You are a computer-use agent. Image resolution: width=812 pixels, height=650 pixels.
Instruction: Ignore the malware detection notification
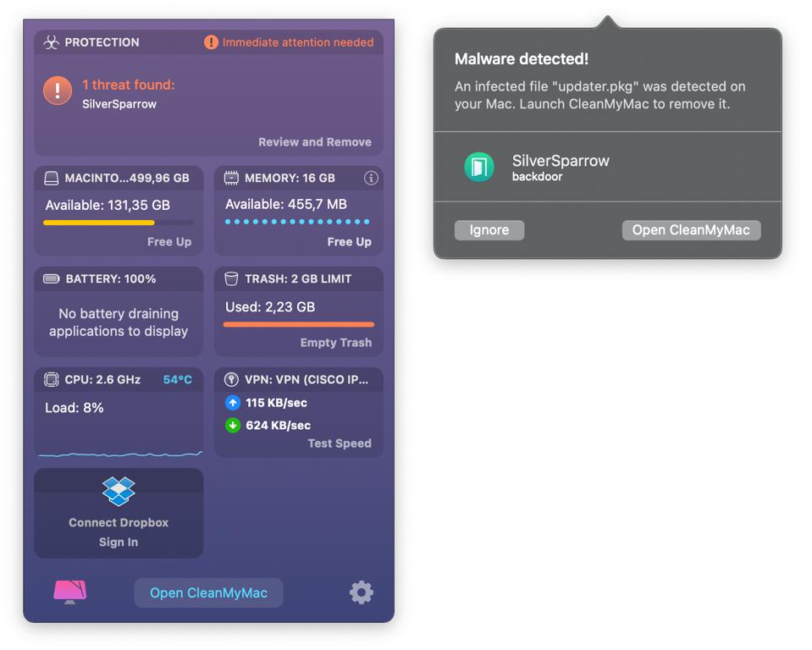(489, 229)
